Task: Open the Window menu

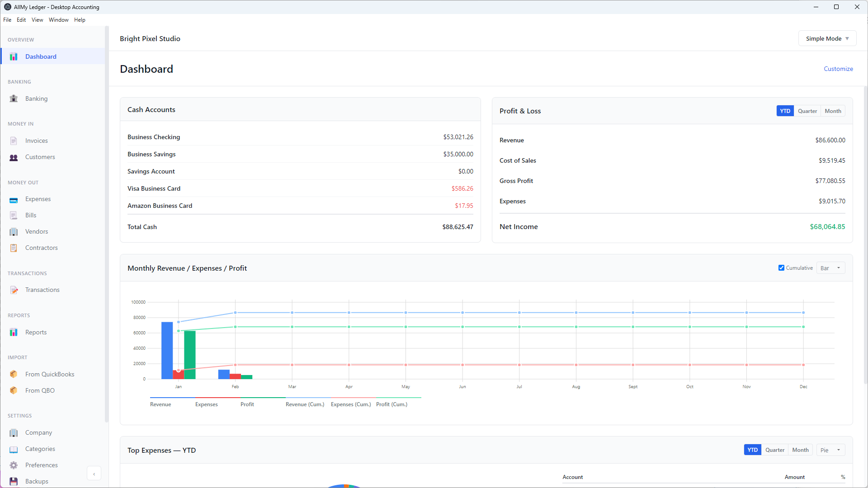Action: pyautogui.click(x=58, y=19)
